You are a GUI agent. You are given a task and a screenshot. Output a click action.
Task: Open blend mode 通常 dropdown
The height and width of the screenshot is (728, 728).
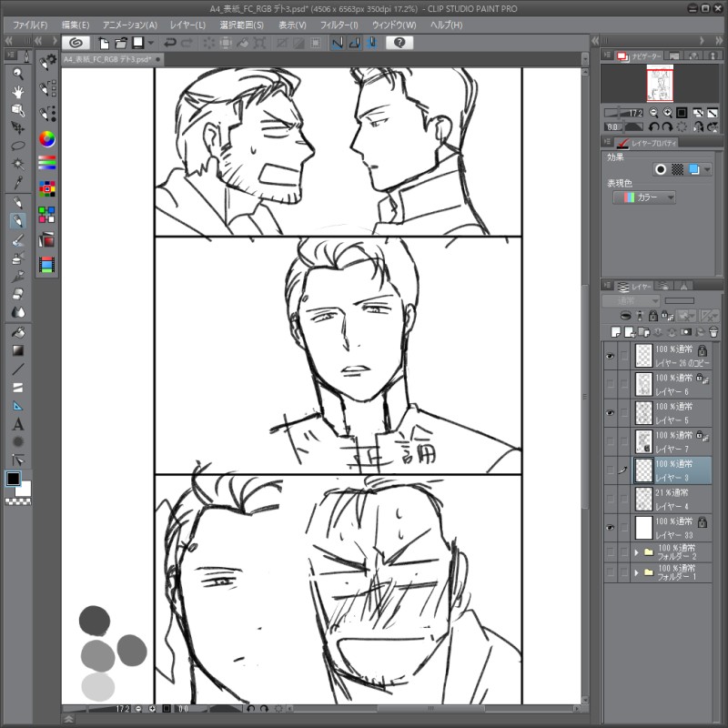tap(631, 301)
